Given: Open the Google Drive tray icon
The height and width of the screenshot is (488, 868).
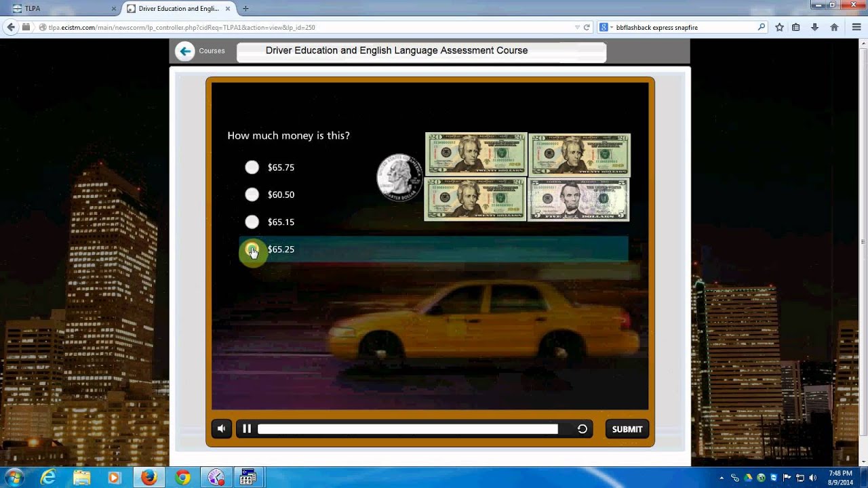Looking at the screenshot, I should coord(748,478).
